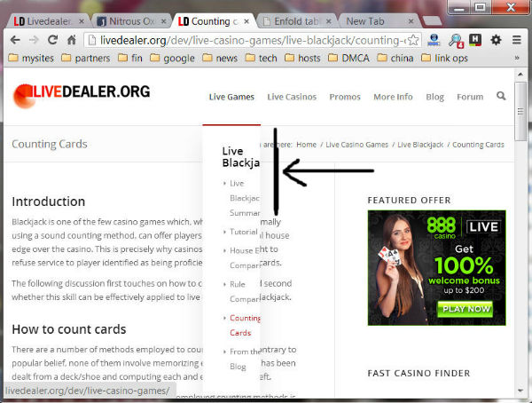Close the Nitrous Ox tab

(x=163, y=21)
